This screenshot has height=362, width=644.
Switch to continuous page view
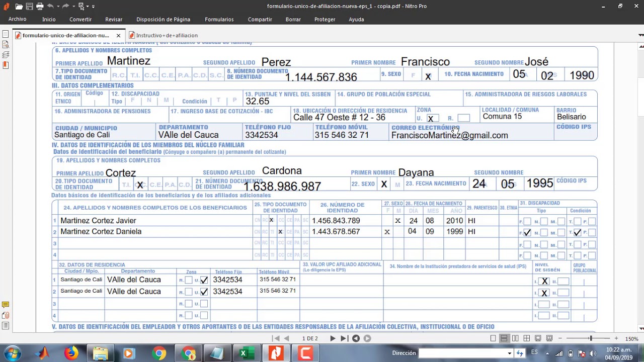[504, 338]
